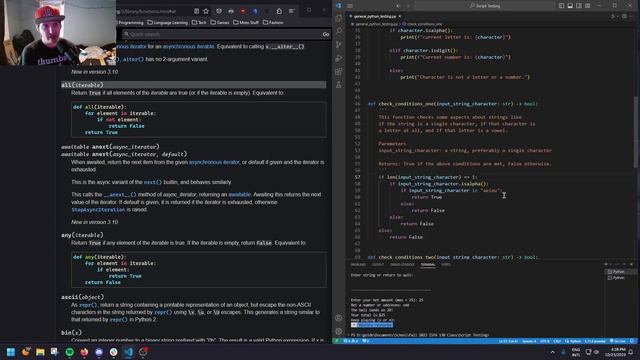The image size is (640, 360).
Task: Click the VS Code editor vertical scrollbar
Action: pos(637,131)
